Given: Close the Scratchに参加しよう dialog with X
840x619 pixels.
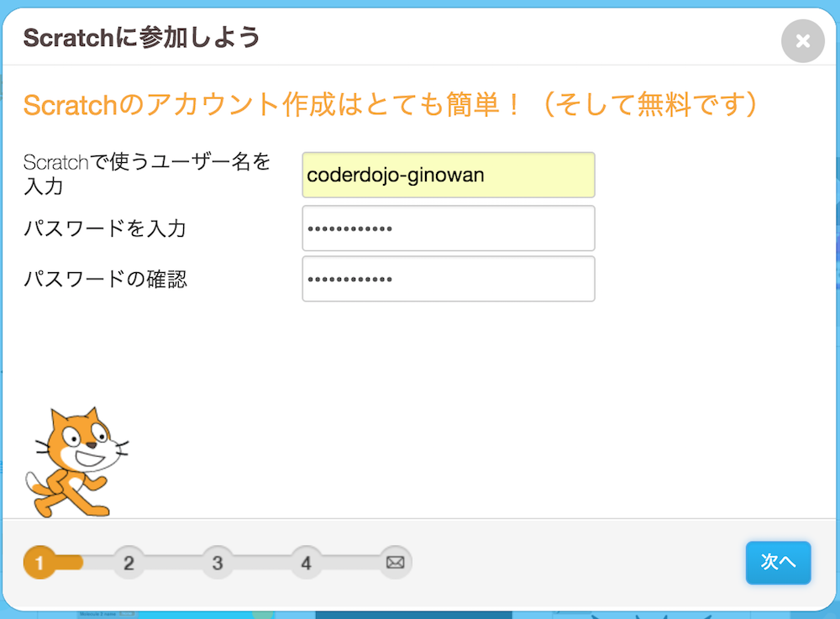Looking at the screenshot, I should coord(802,40).
